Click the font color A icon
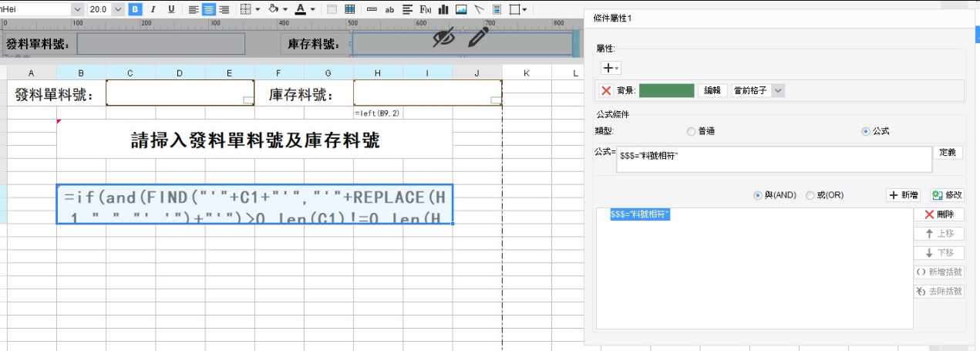The image size is (980, 351). [x=300, y=9]
